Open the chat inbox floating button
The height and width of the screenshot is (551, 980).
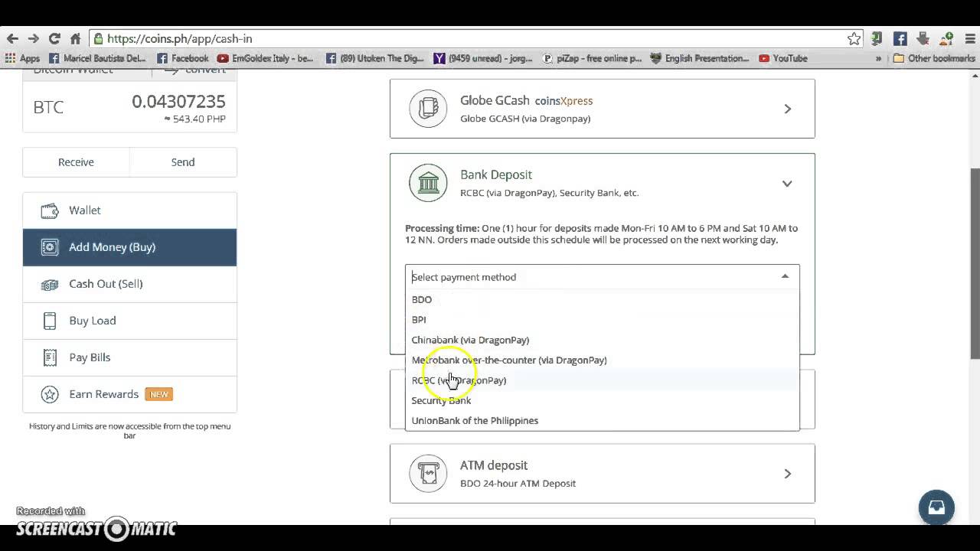[x=936, y=507]
